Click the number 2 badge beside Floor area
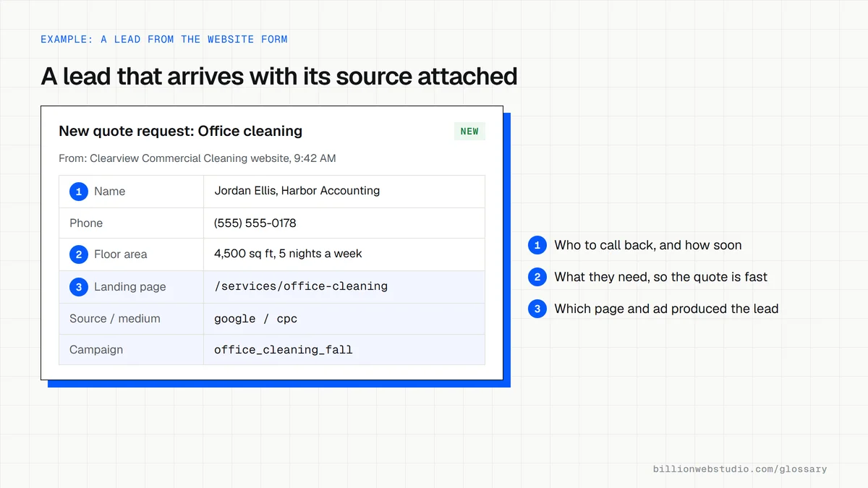 click(x=79, y=254)
